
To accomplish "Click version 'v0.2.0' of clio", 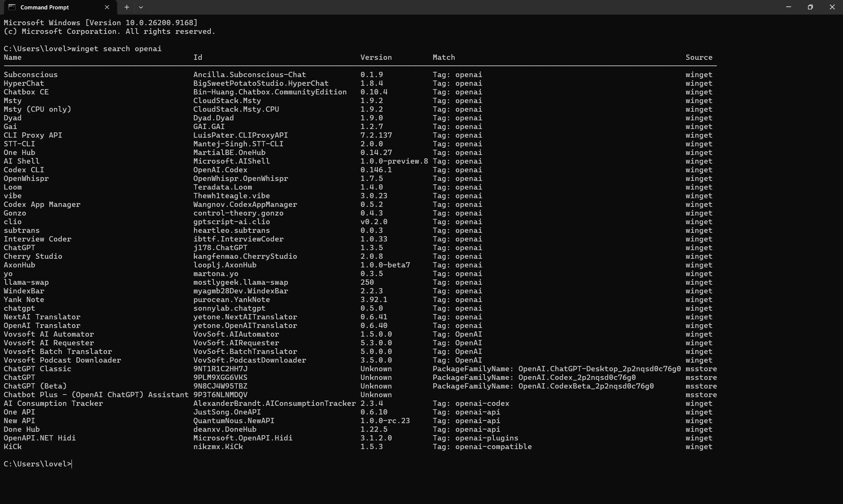I will 374,222.
